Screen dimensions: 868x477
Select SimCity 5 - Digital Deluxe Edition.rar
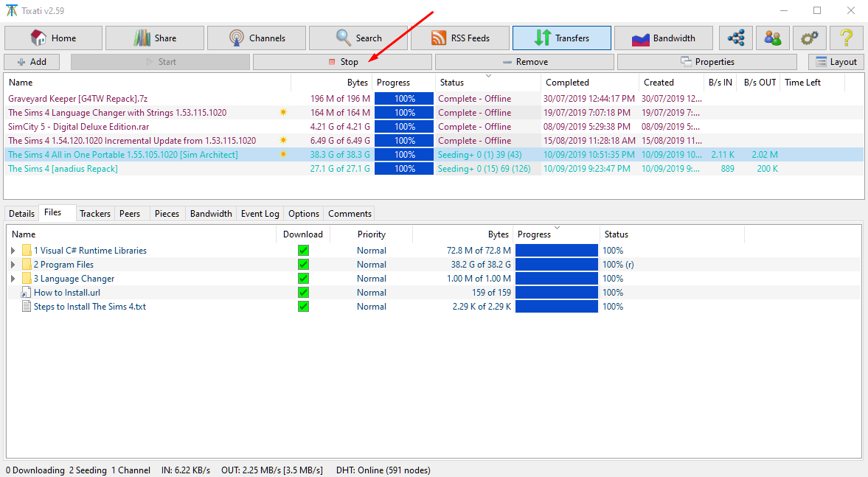tap(79, 127)
